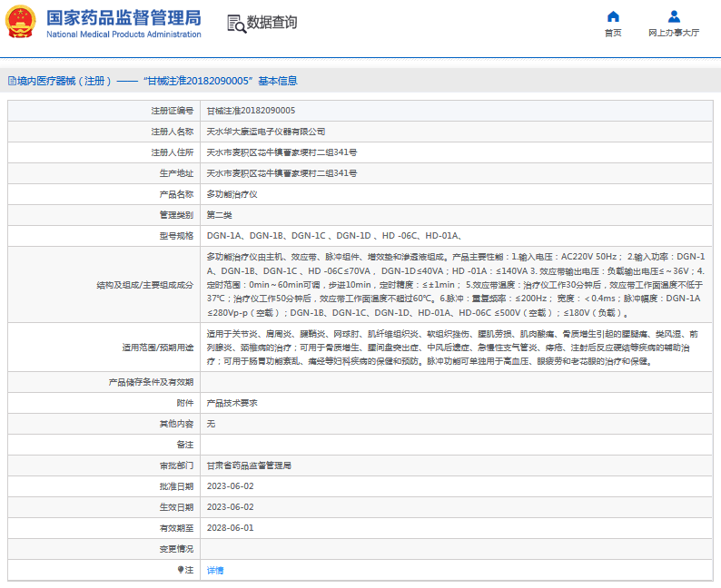This screenshot has height=588, width=721.
Task: Open online service hall person icon
Action: (x=674, y=16)
